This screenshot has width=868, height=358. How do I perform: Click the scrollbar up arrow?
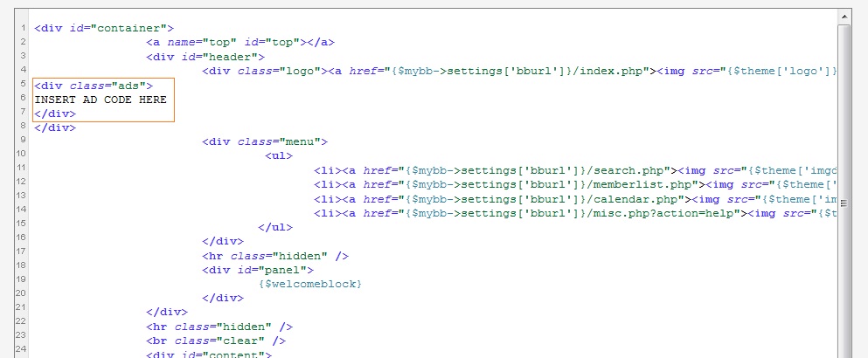(x=844, y=16)
